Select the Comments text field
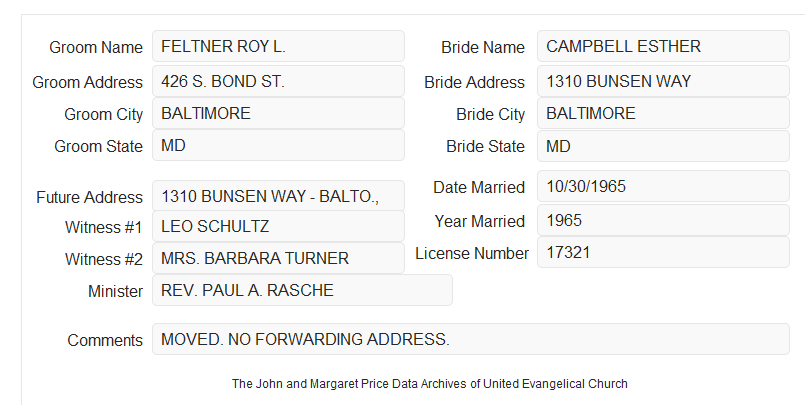 [471, 339]
